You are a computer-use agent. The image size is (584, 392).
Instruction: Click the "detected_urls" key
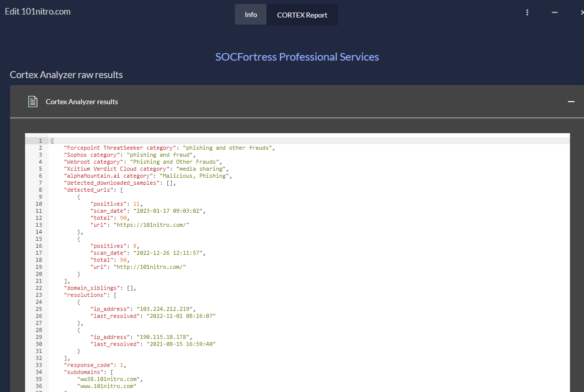pyautogui.click(x=89, y=190)
